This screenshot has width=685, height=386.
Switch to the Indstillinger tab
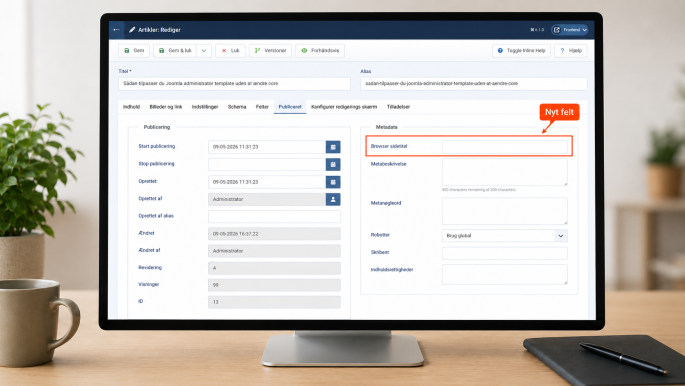[x=205, y=107]
